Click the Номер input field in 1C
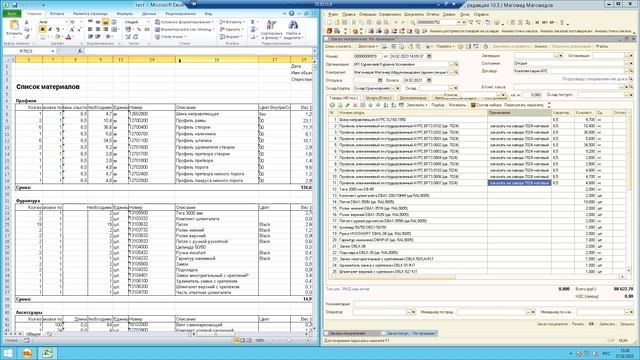 click(x=368, y=56)
